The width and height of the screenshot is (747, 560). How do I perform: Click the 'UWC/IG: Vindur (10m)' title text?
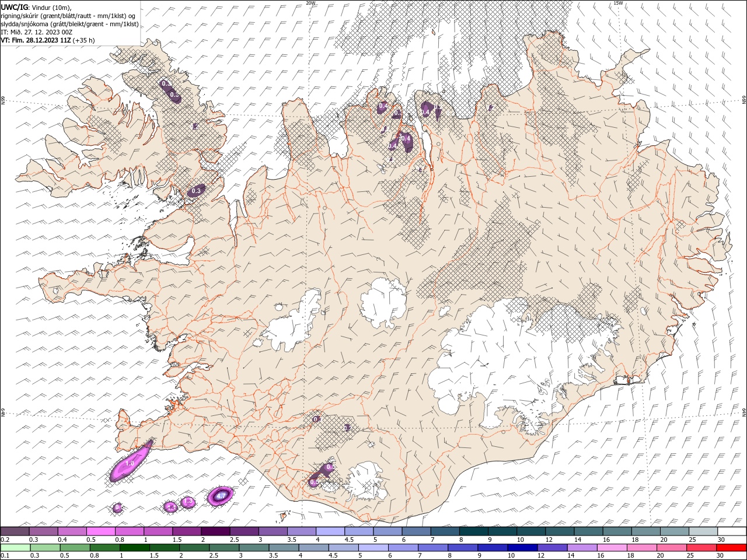point(37,7)
